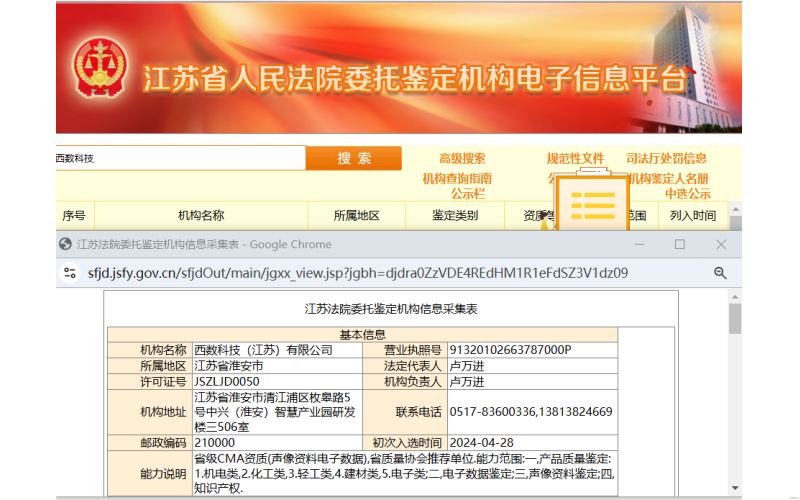Click the globe favicon in popup title bar
Viewport: 800px width, 500px height.
[66, 244]
